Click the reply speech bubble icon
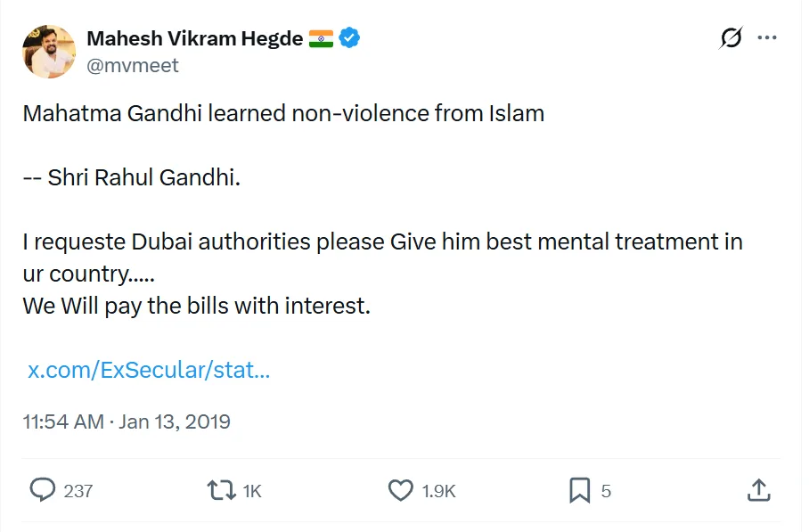Image resolution: width=809 pixels, height=532 pixels. [43, 490]
